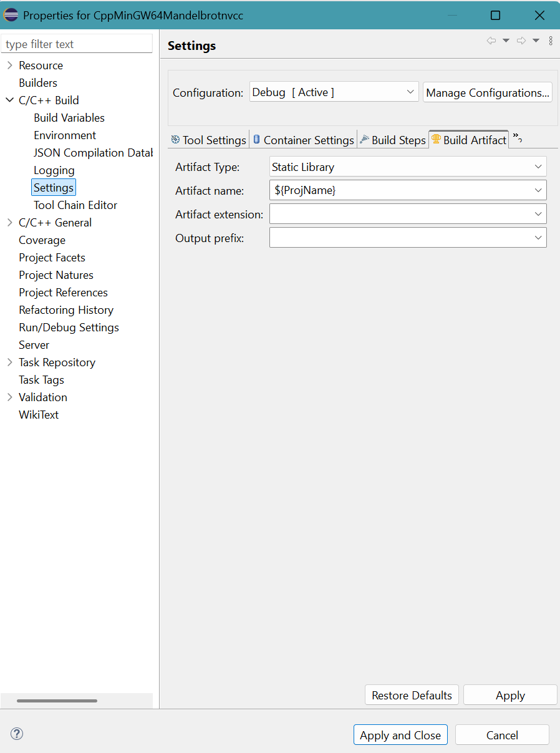Open the Configuration dropdown
Screen dimensions: 560x753
pyautogui.click(x=334, y=92)
